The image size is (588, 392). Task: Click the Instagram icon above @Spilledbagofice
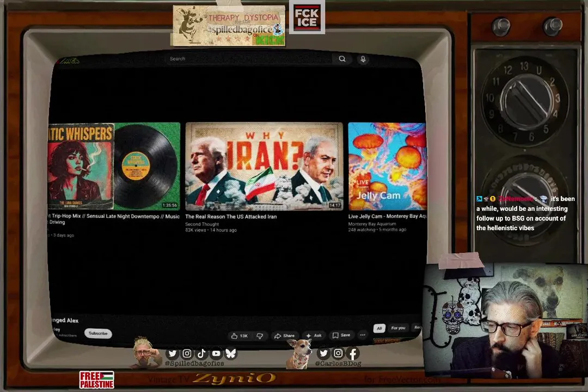click(x=187, y=353)
